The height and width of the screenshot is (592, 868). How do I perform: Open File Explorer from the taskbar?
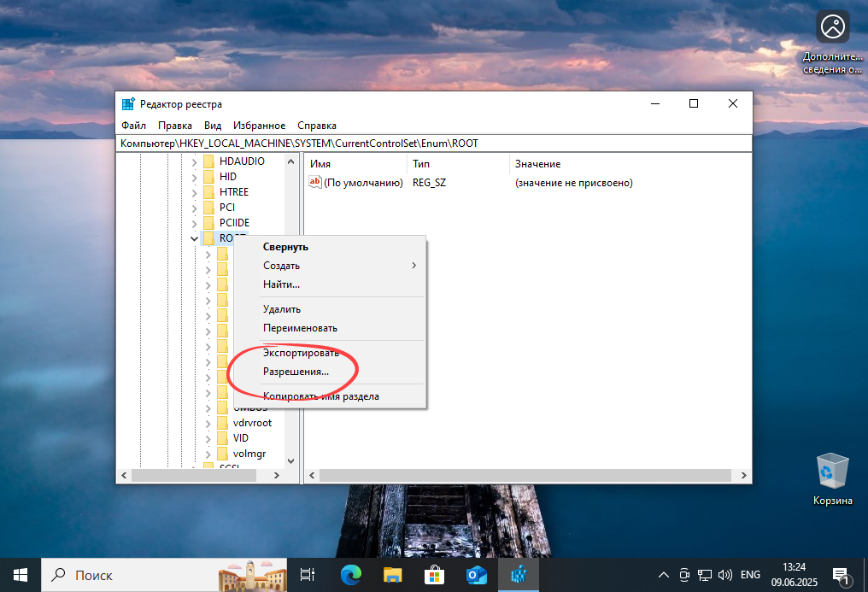[x=392, y=575]
